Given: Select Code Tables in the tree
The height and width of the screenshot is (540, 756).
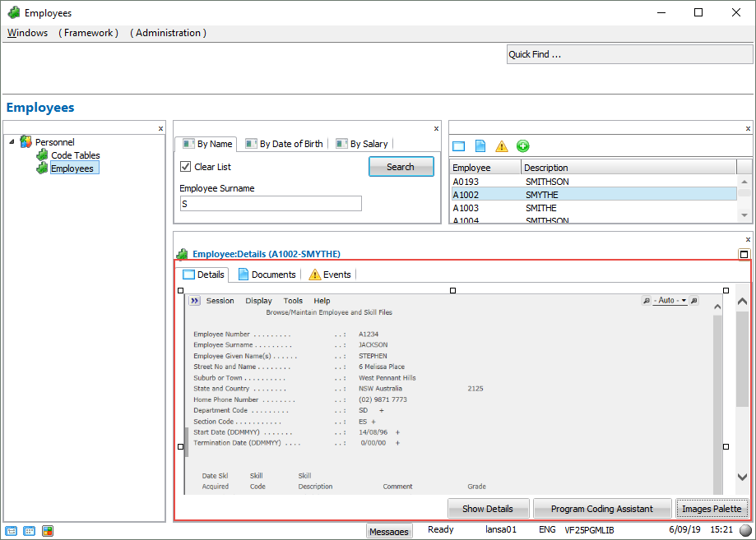Looking at the screenshot, I should coord(75,155).
